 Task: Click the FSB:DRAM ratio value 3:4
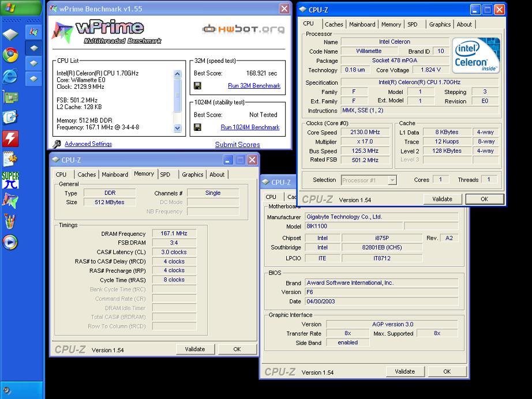point(174,243)
